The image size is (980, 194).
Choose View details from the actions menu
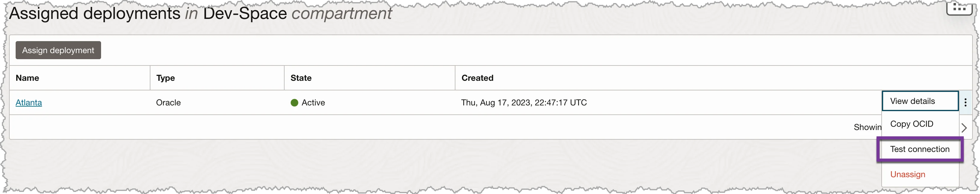point(920,101)
